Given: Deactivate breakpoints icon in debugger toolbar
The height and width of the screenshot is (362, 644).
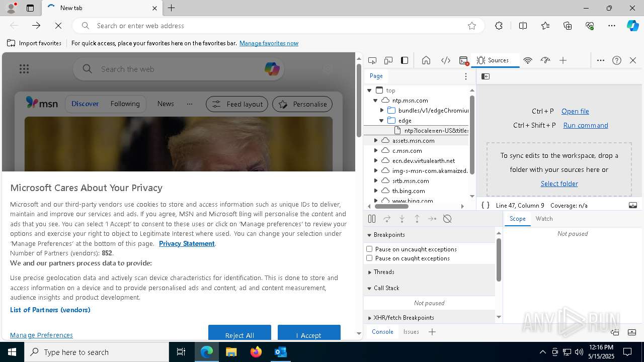Looking at the screenshot, I should tap(447, 219).
